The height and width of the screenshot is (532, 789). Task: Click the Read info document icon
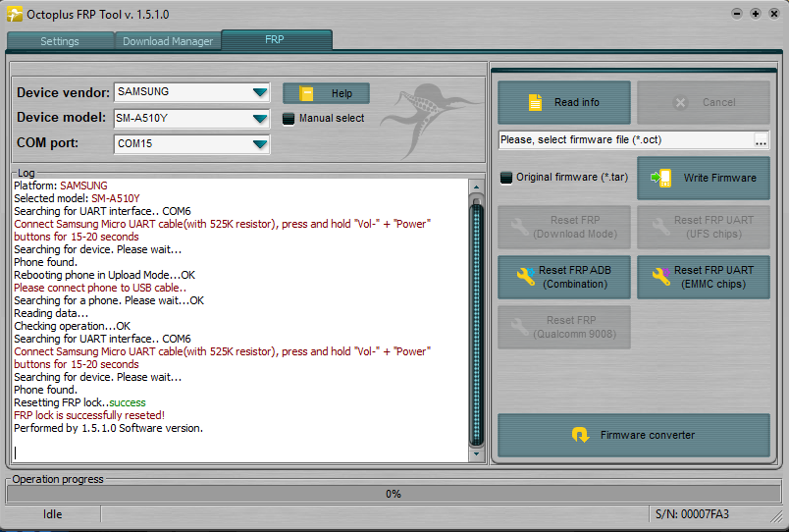536,103
